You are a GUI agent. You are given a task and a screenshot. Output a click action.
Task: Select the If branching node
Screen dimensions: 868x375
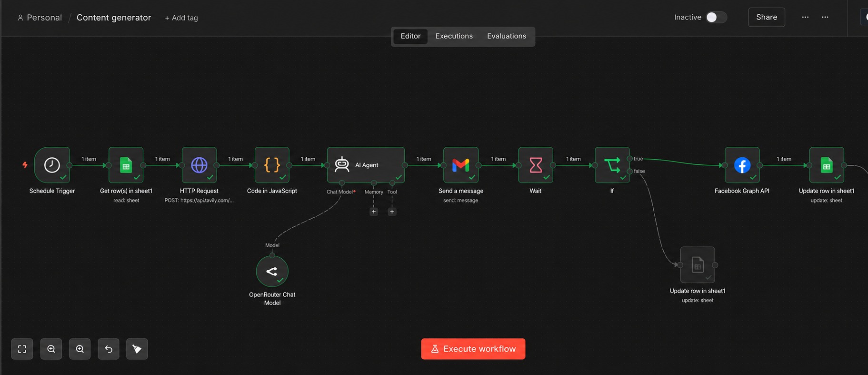[612, 165]
